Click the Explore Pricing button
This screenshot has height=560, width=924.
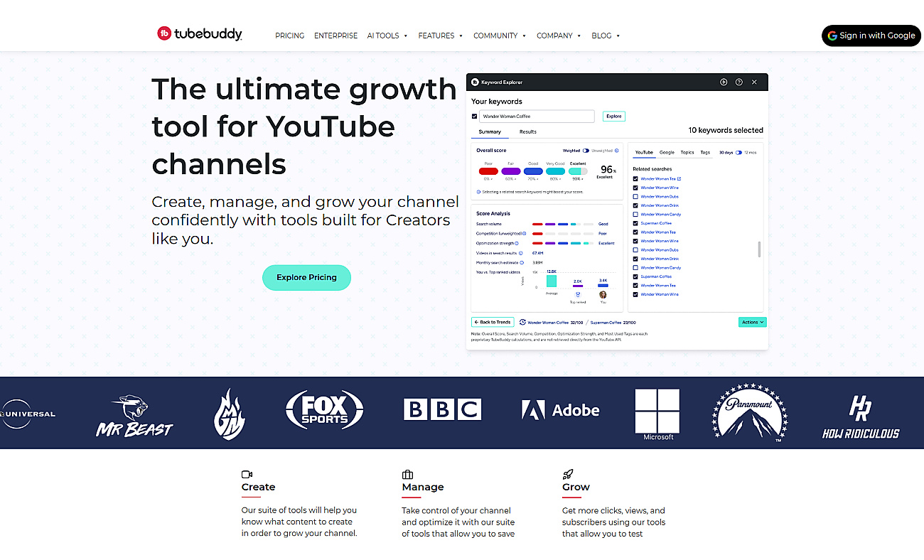click(306, 277)
